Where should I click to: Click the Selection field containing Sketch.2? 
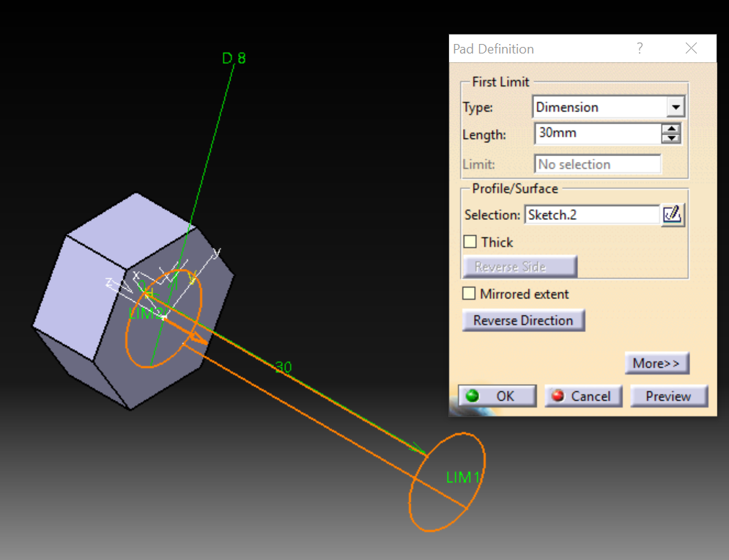click(x=591, y=215)
